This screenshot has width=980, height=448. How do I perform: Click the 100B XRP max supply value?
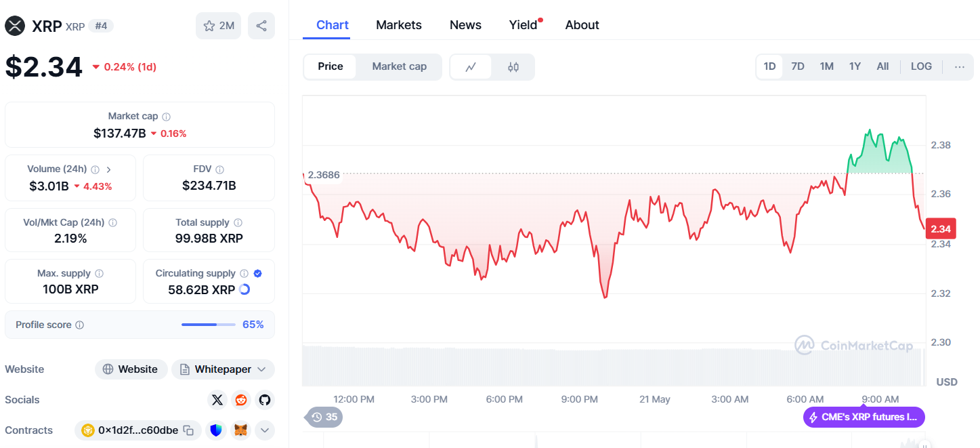(x=70, y=289)
